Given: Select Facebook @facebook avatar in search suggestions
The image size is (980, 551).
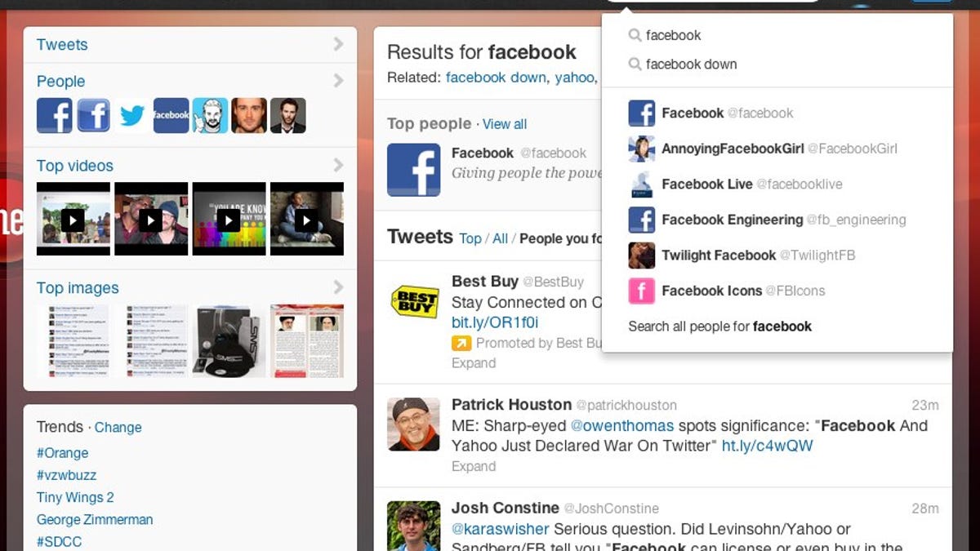Looking at the screenshot, I should pyautogui.click(x=641, y=113).
